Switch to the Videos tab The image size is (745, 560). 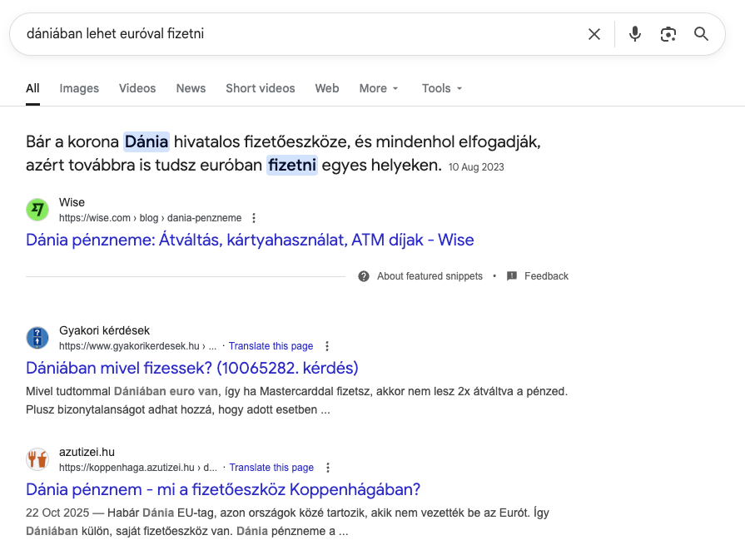click(137, 88)
